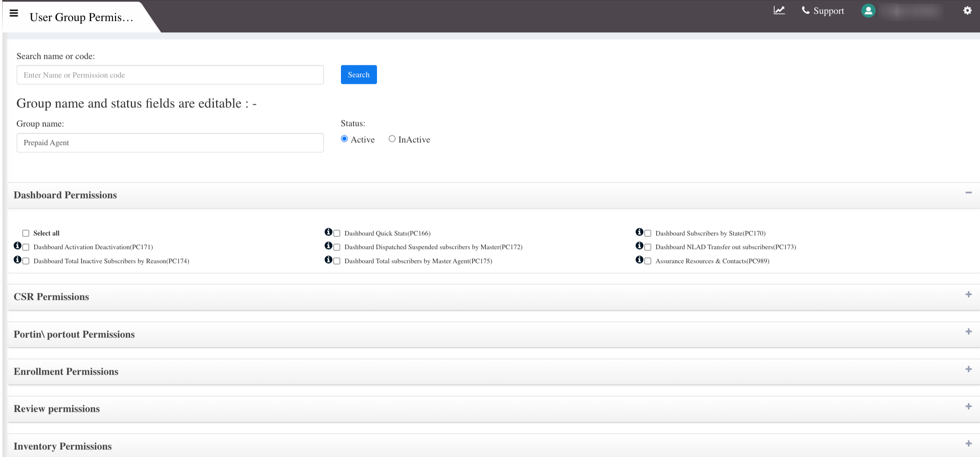This screenshot has width=980, height=457.
Task: Enable Dashboard NLAD Transfer out(PC173) checkbox
Action: coord(648,247)
